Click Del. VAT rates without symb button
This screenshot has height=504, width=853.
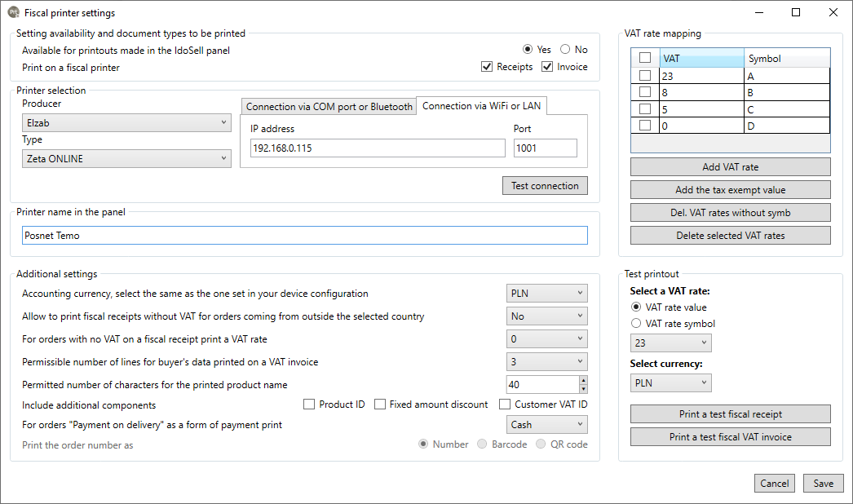point(730,213)
